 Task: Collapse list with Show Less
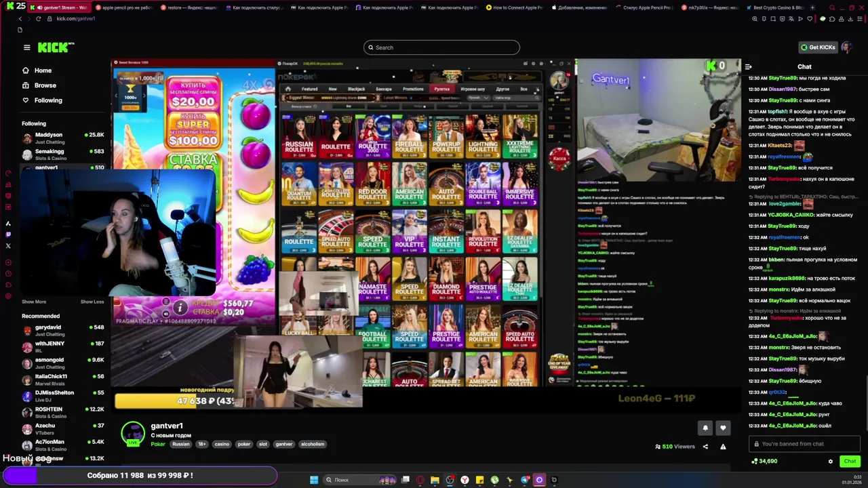click(92, 302)
